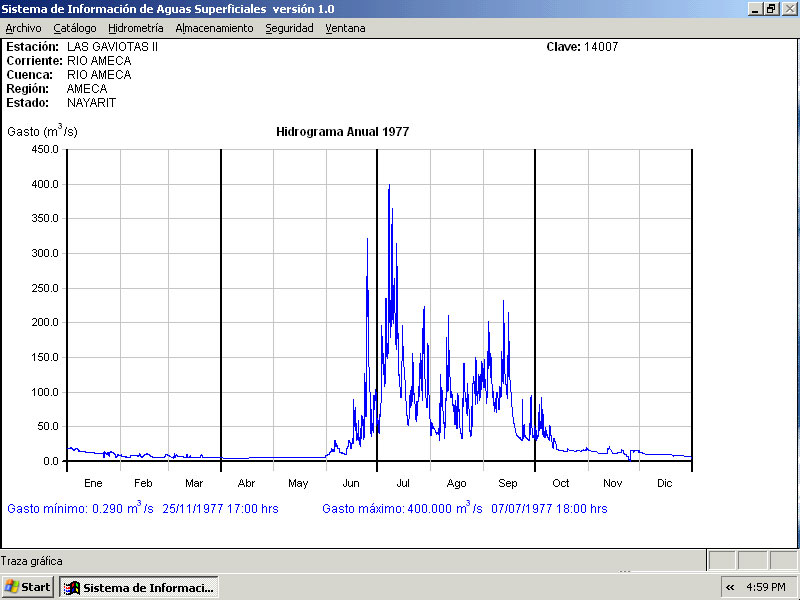The height and width of the screenshot is (600, 800).
Task: Click the Hidrograma Anual 1977 chart title
Action: point(342,132)
